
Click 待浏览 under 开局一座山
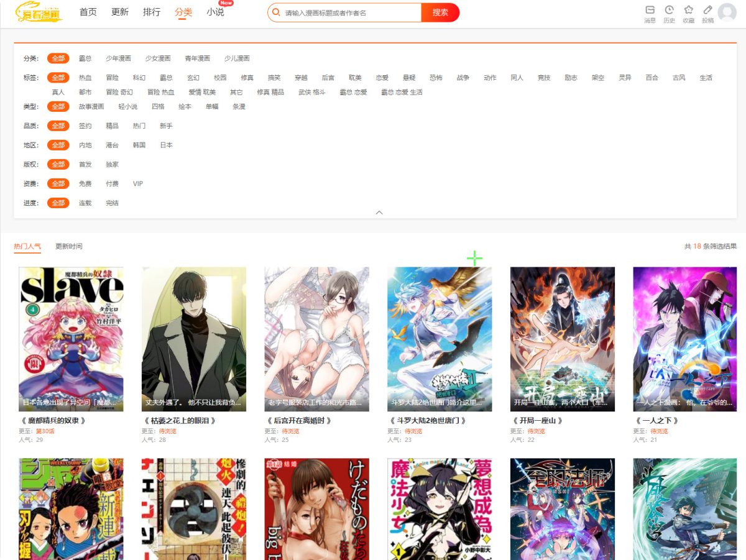tap(536, 431)
